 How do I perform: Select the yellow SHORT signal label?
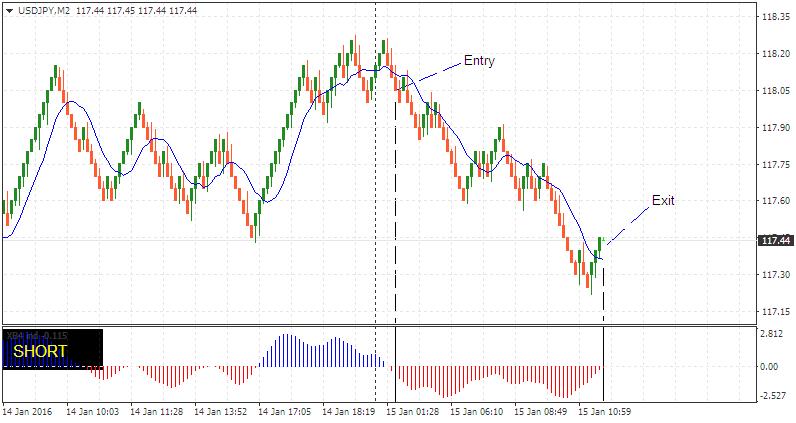(40, 351)
